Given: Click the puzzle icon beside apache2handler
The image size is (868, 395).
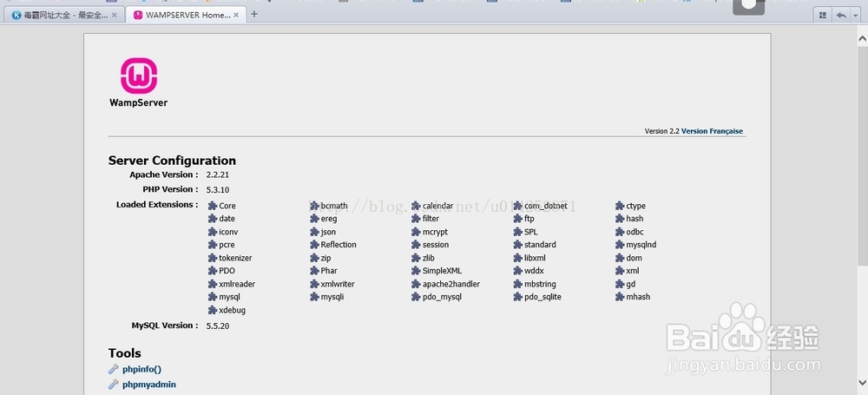Looking at the screenshot, I should click(x=417, y=284).
